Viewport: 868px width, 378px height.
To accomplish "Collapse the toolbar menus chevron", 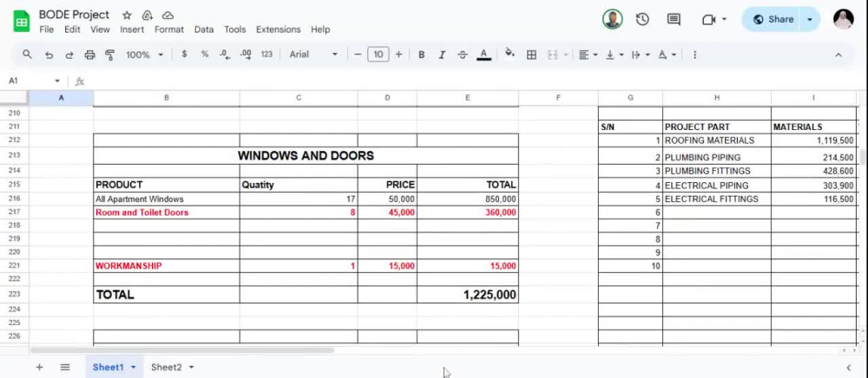I will click(838, 54).
